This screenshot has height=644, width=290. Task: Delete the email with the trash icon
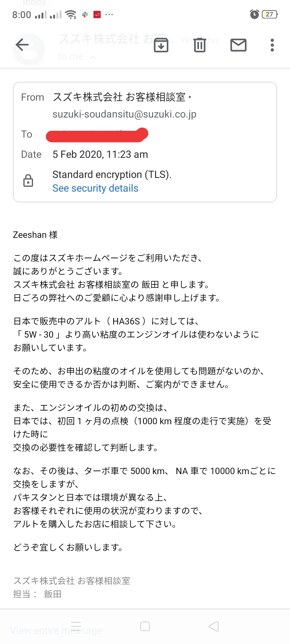pos(200,45)
